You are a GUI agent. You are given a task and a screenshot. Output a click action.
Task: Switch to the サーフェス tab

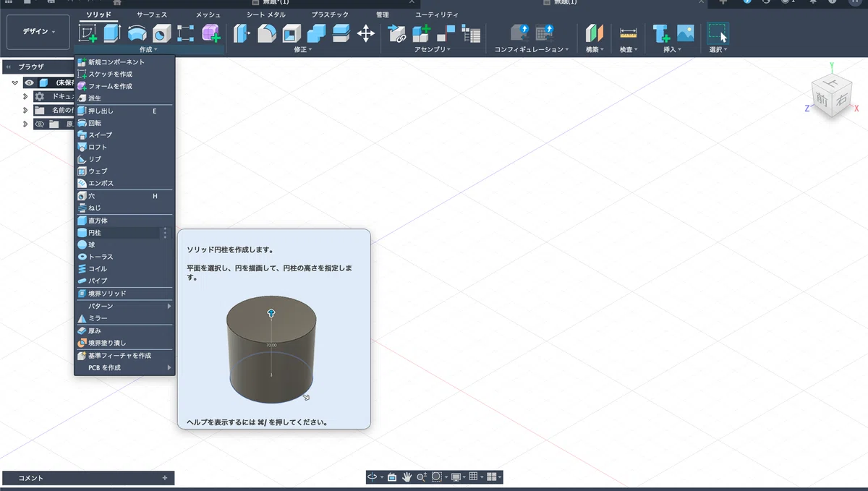[x=152, y=14]
